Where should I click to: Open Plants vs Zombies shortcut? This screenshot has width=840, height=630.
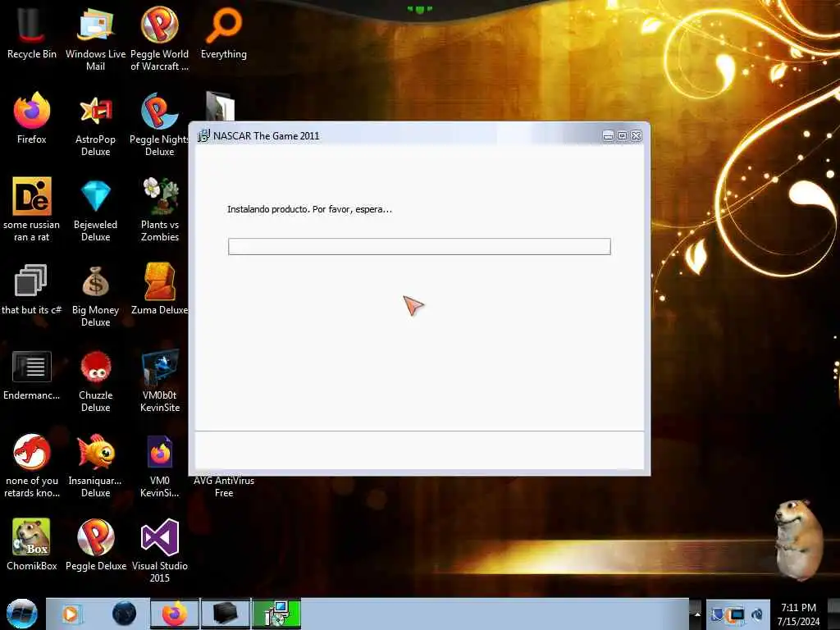160,209
